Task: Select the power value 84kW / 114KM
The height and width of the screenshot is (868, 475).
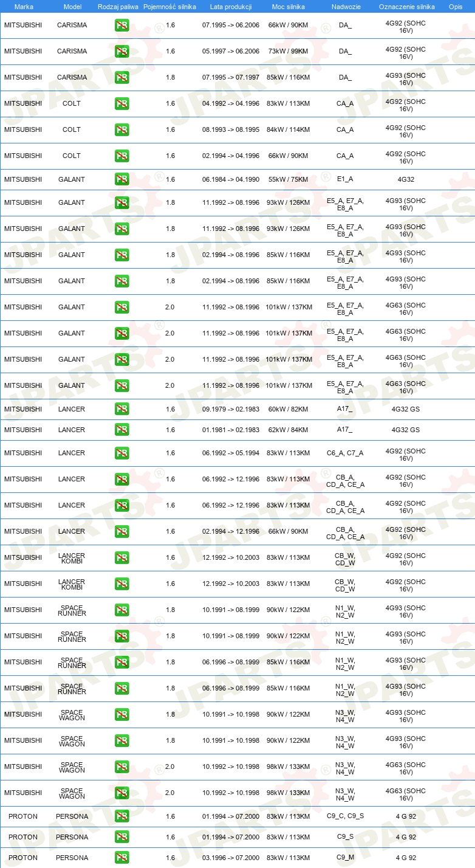Action: tap(289, 130)
